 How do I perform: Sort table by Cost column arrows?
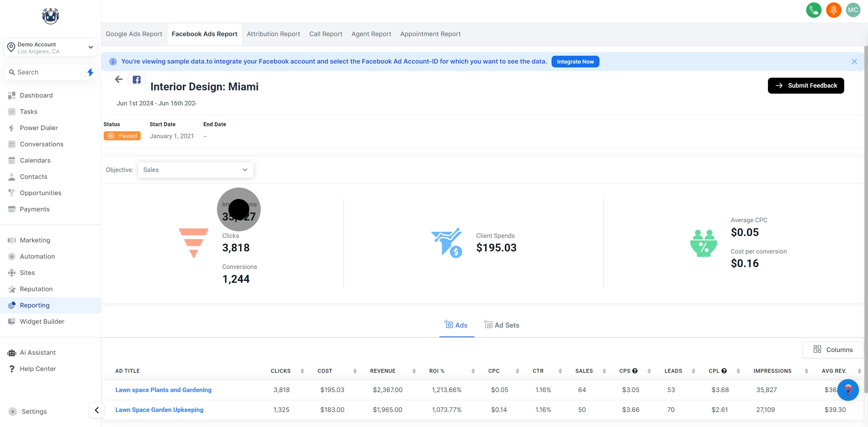pos(355,371)
